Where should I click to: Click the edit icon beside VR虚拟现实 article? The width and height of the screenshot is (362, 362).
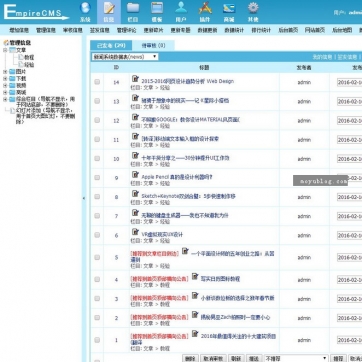pos(135,232)
